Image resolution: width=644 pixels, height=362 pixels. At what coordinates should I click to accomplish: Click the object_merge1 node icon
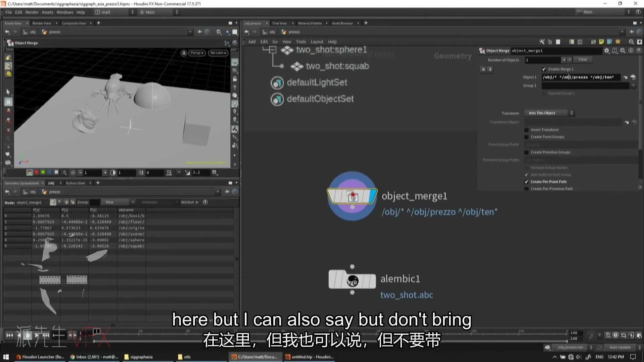pyautogui.click(x=352, y=197)
